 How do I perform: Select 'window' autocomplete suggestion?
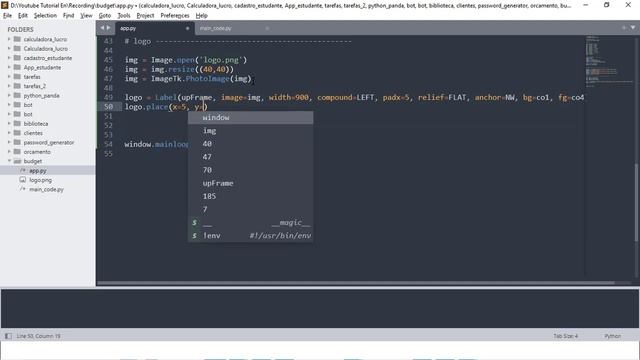click(x=251, y=118)
